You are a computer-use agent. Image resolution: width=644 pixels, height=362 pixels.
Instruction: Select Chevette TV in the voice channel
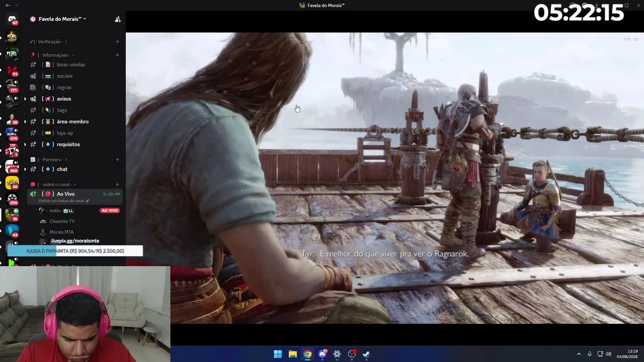pyautogui.click(x=62, y=221)
